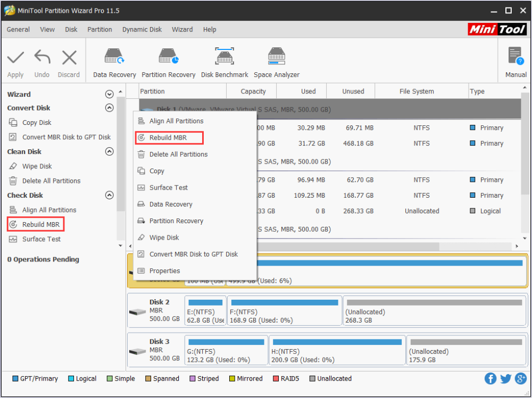The image size is (532, 398).
Task: Sort by Capacity column header
Action: point(252,91)
